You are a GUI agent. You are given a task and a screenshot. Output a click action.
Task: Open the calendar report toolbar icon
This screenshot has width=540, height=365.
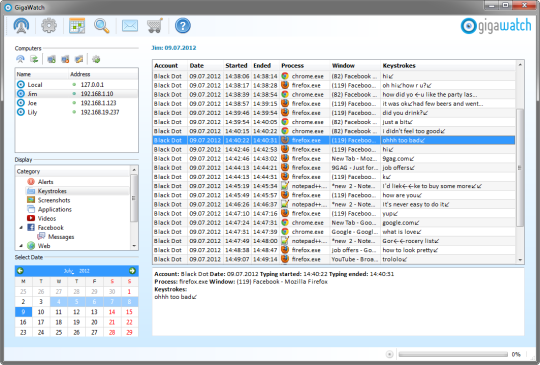coord(77,26)
